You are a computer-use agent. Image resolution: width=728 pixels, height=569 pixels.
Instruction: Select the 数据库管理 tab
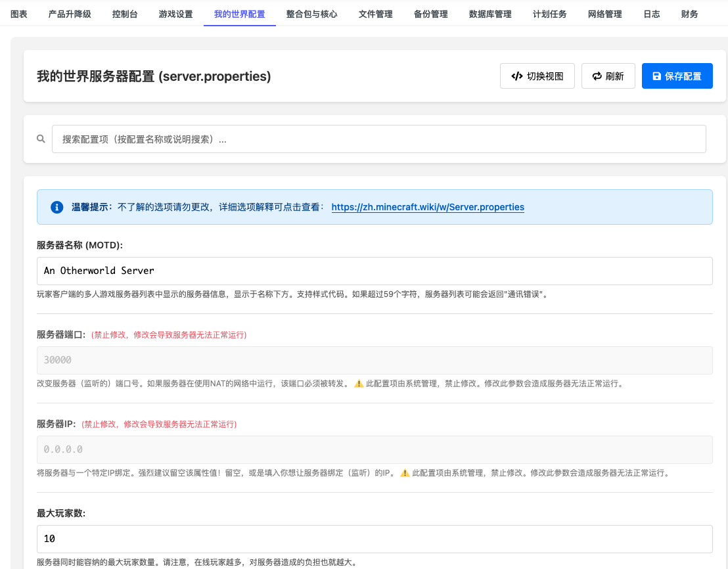[490, 14]
